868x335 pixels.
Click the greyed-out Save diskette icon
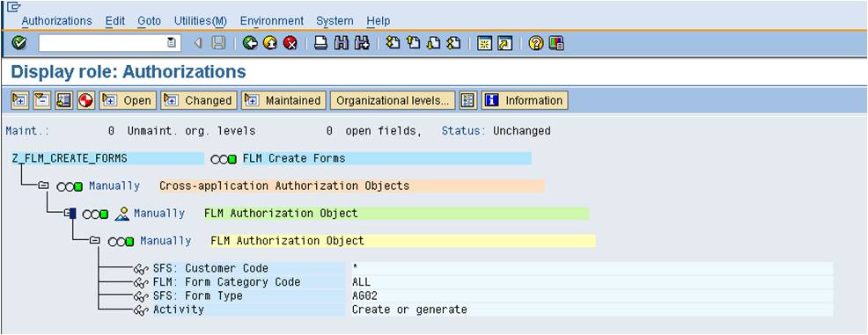pyautogui.click(x=218, y=43)
